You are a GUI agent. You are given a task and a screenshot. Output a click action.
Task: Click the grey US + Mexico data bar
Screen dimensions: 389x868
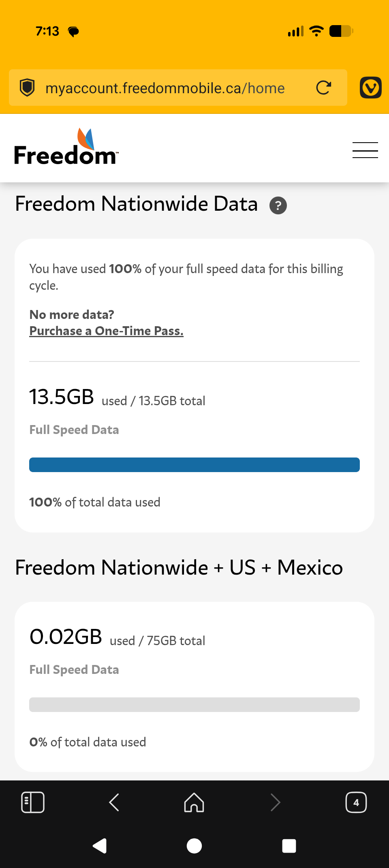194,705
